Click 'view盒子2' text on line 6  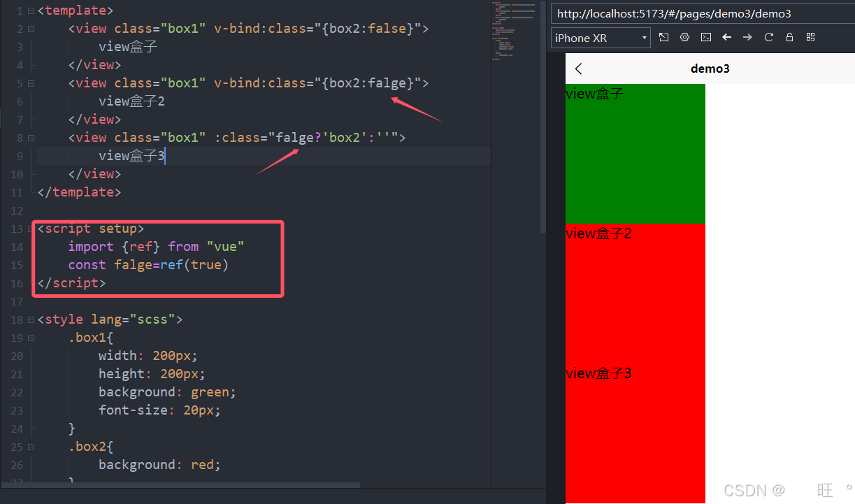131,101
